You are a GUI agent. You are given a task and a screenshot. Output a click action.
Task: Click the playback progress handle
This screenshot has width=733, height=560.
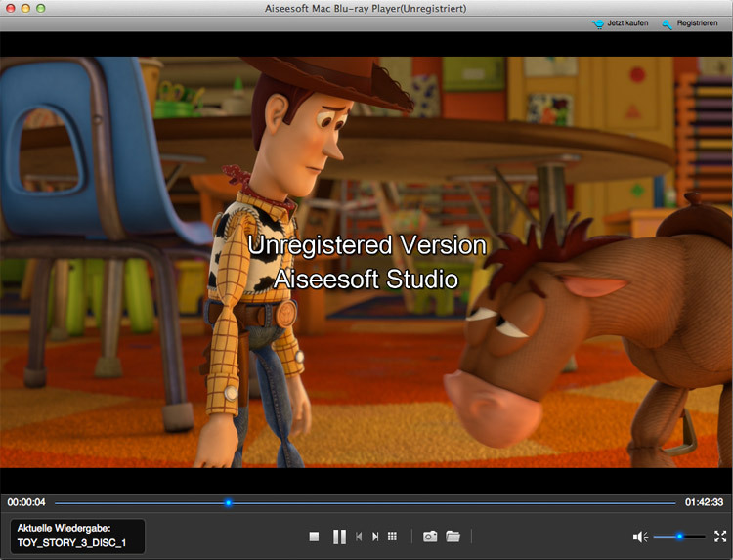pos(228,503)
